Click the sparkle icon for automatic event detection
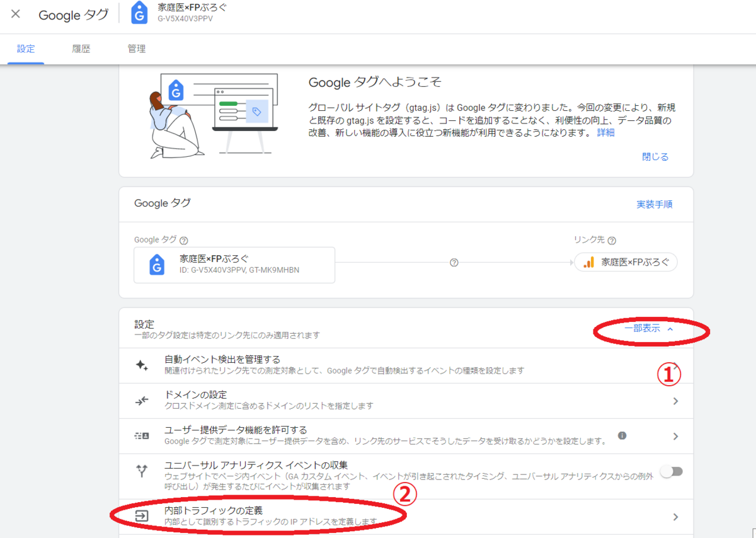 coord(142,365)
